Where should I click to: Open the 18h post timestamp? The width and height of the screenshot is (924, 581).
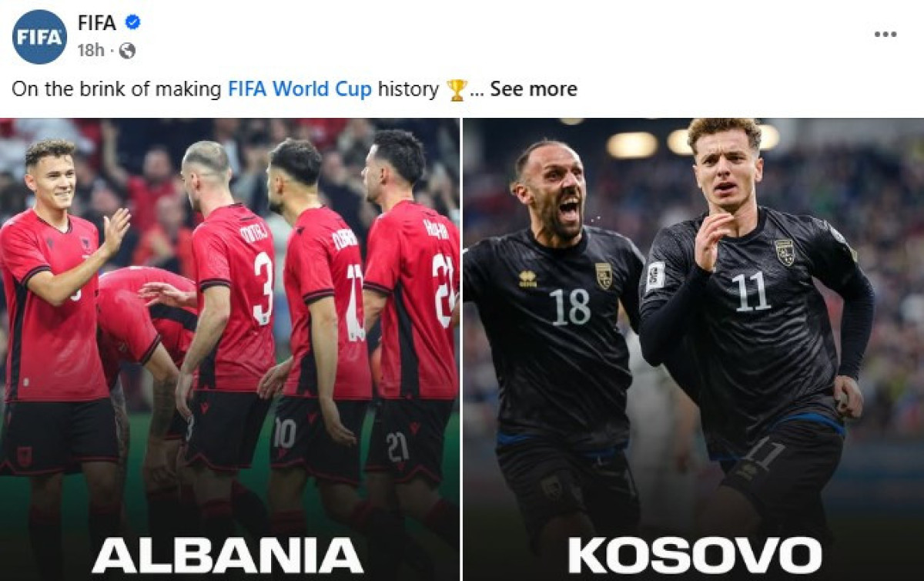point(90,51)
